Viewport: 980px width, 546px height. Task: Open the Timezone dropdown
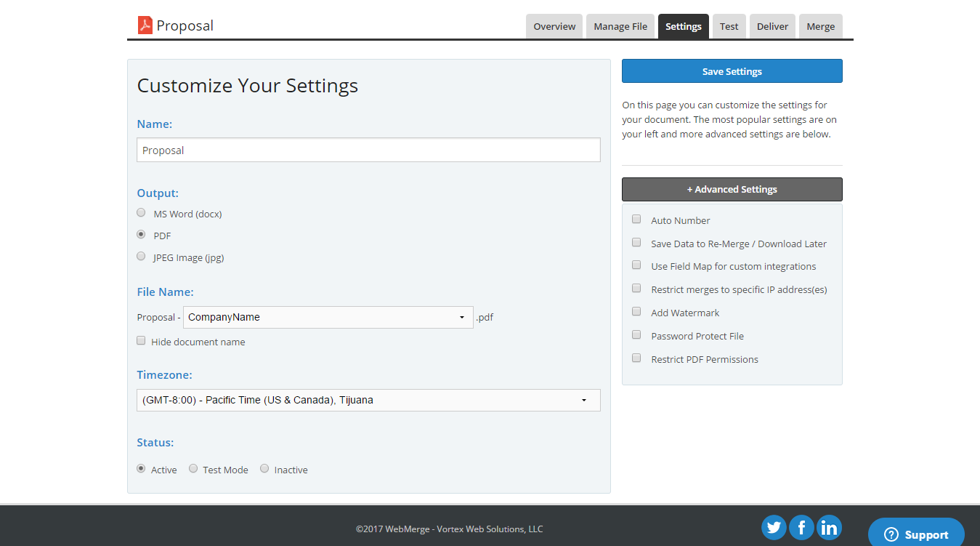(368, 400)
